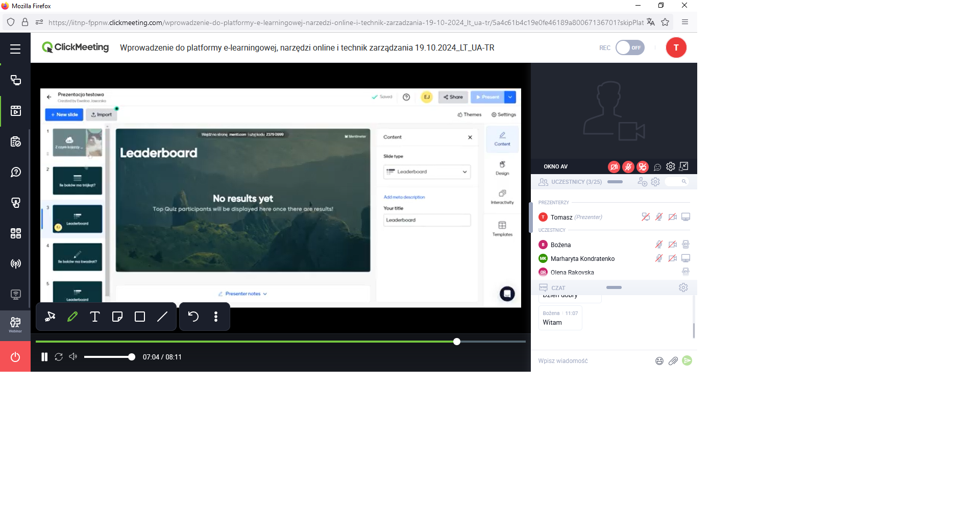This screenshot has width=980, height=531.
Task: Select the Text tool in drawing toolbar
Action: pos(95,317)
